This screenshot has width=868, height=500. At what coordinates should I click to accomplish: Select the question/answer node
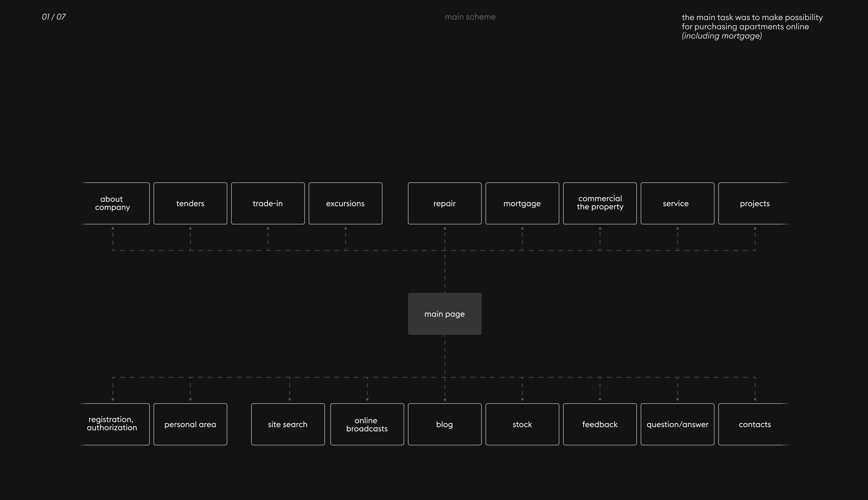[677, 424]
